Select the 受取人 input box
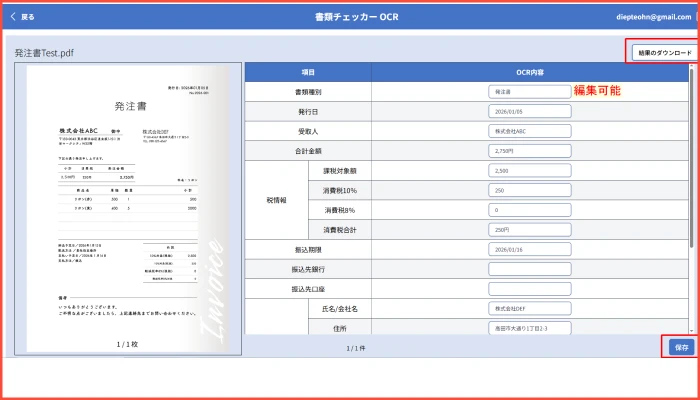The height and width of the screenshot is (400, 700). click(529, 131)
